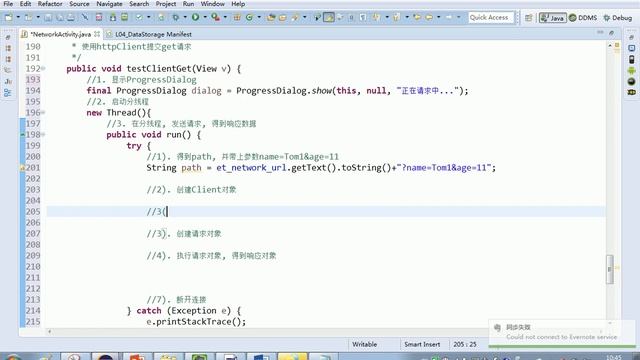
Task: Click the green Run button
Action: click(x=196, y=17)
